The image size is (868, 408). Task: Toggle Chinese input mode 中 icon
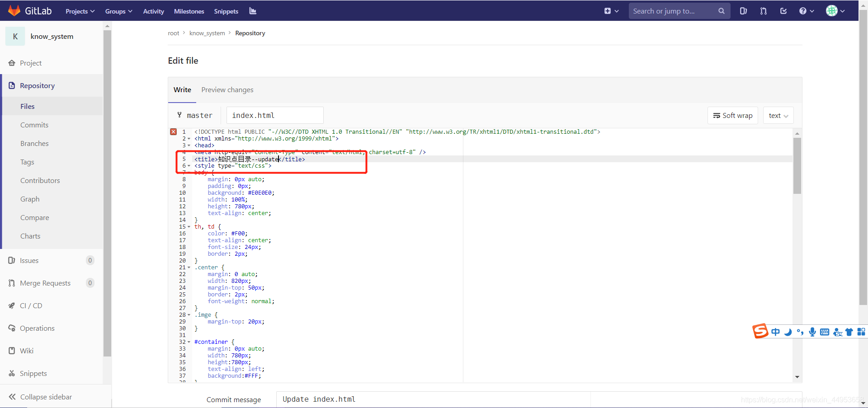775,332
